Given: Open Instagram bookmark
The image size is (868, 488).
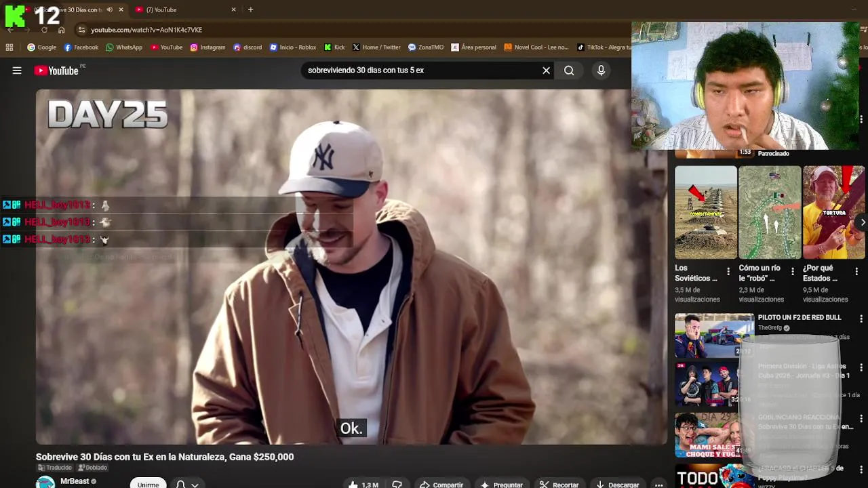Looking at the screenshot, I should (x=208, y=47).
